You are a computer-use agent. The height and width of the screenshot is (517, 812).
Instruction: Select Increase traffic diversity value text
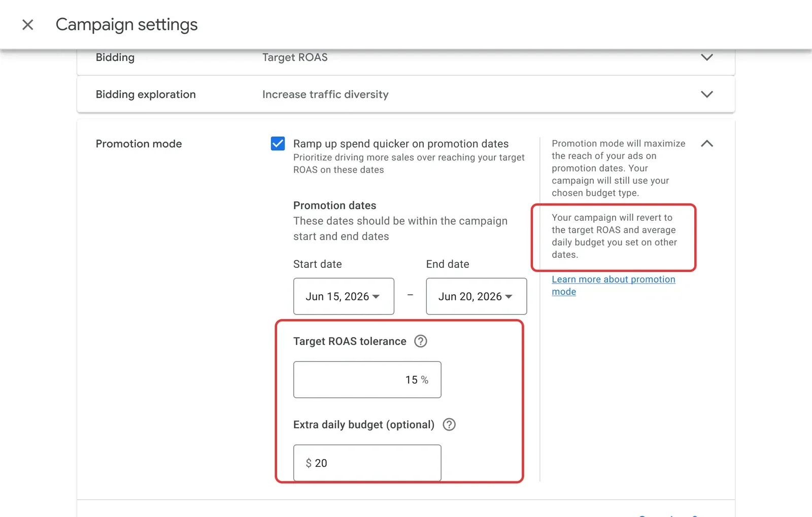(x=325, y=94)
